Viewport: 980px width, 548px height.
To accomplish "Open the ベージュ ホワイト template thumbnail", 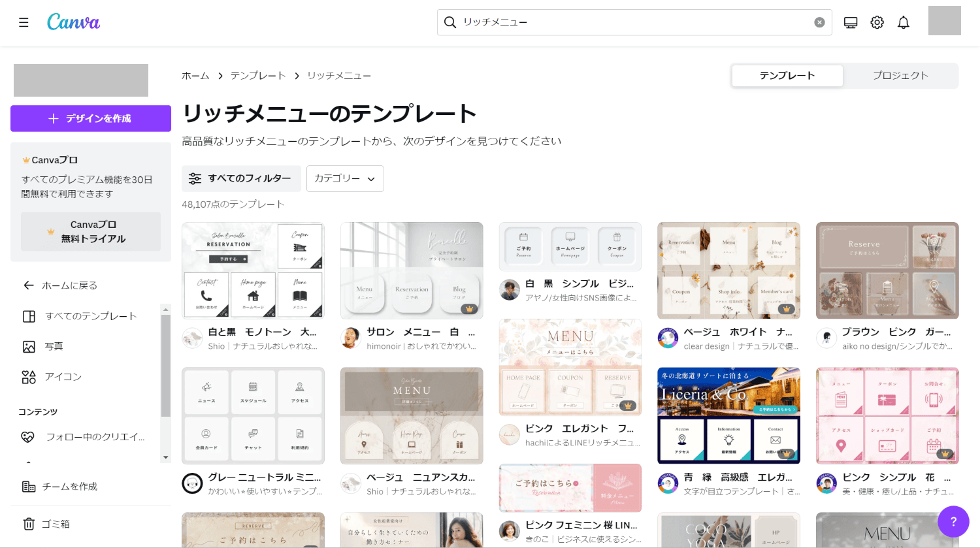I will coord(728,270).
